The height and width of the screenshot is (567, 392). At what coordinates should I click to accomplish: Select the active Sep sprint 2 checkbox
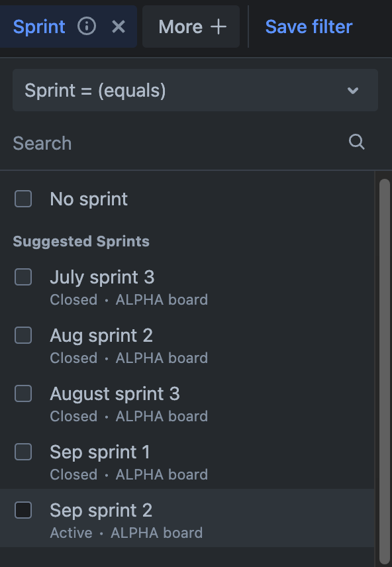23,510
